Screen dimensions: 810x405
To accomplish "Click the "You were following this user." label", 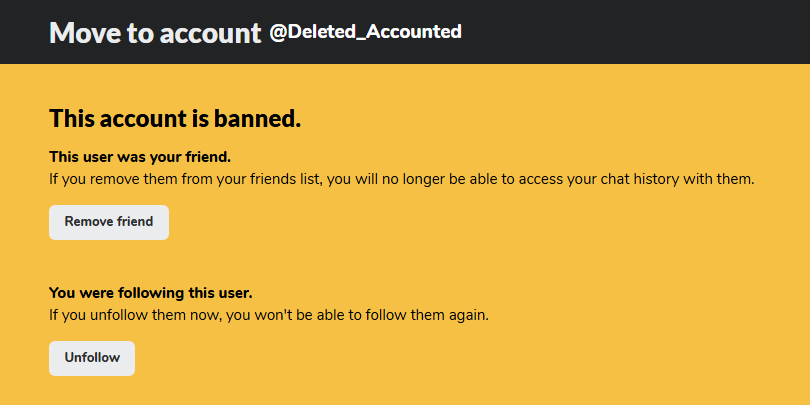I will pyautogui.click(x=151, y=293).
